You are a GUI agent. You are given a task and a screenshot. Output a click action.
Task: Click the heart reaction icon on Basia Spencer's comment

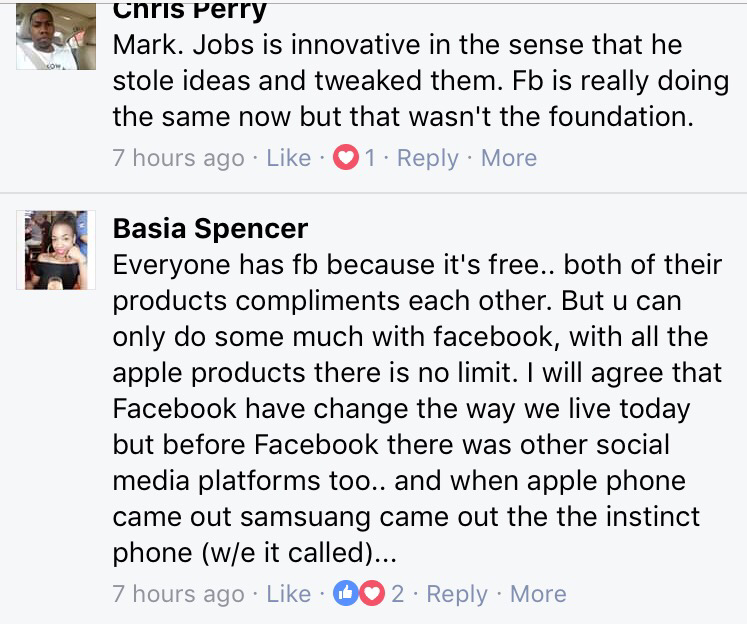(x=371, y=593)
